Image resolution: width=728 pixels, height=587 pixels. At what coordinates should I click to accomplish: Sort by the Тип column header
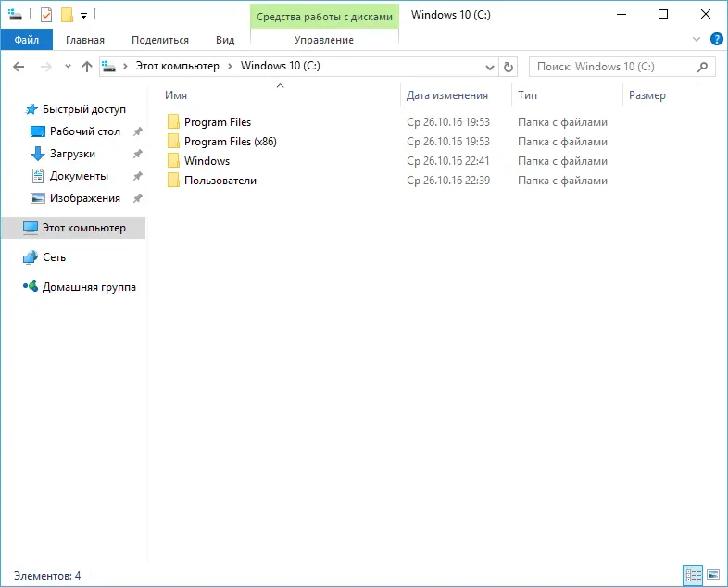coord(567,95)
